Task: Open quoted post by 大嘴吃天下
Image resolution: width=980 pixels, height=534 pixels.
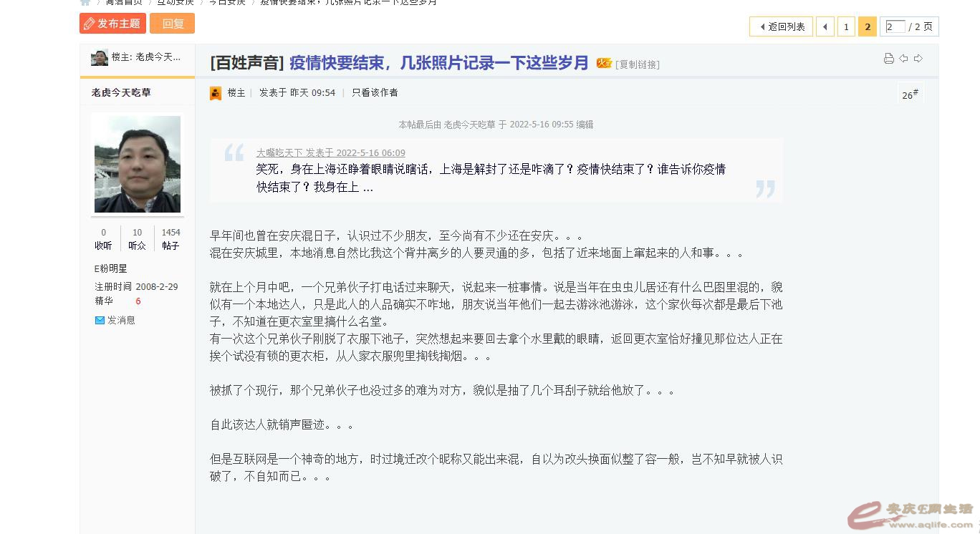Action: point(331,153)
